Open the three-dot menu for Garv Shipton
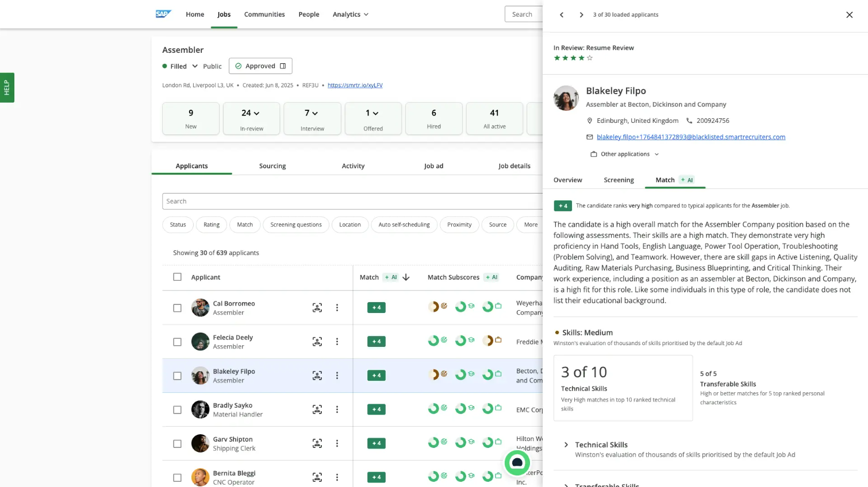 pos(337,443)
